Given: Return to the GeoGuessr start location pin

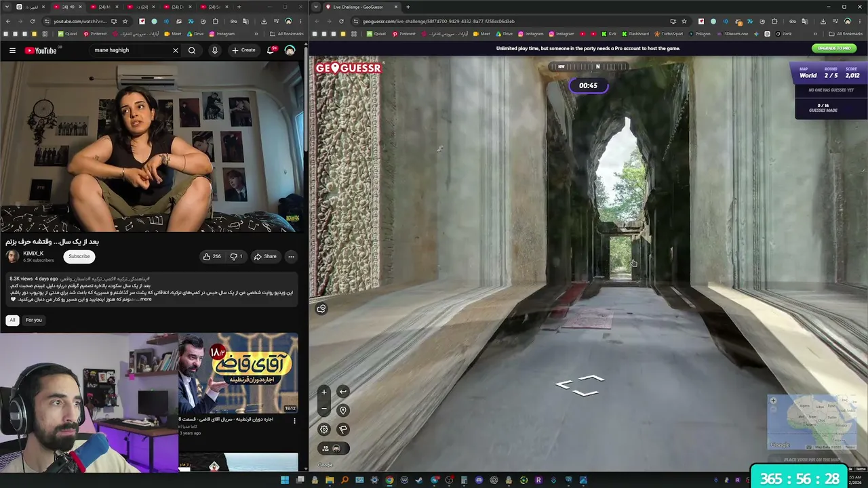Looking at the screenshot, I should pos(343,410).
